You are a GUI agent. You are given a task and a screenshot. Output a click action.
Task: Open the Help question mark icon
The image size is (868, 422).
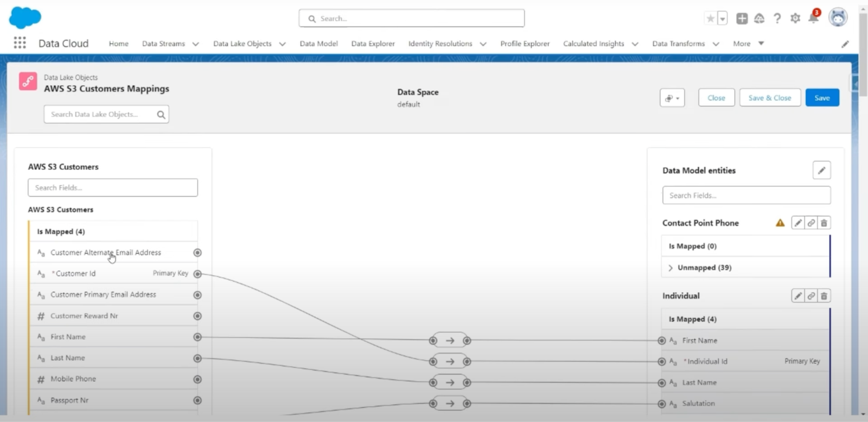tap(777, 18)
